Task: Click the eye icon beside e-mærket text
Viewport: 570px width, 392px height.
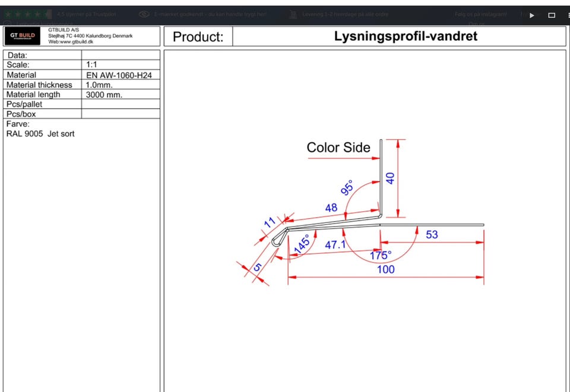Action: pyautogui.click(x=144, y=14)
